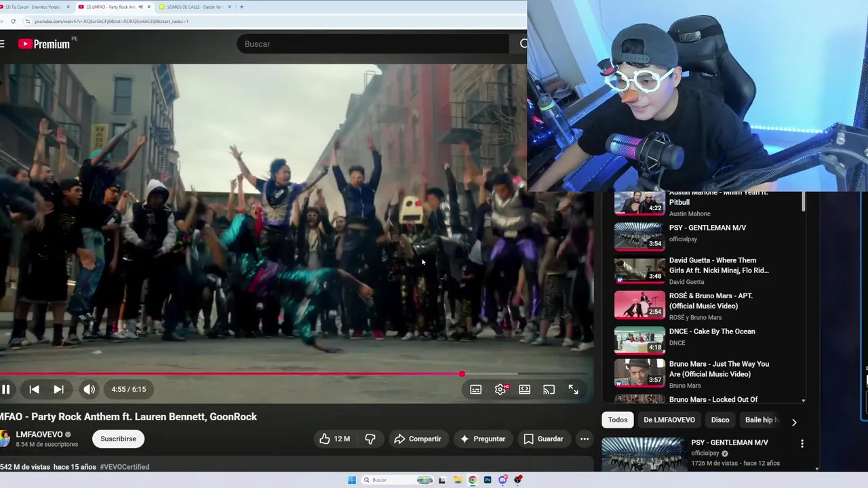The height and width of the screenshot is (488, 868).
Task: Pause the Party Rock Anthem video
Action: pyautogui.click(x=5, y=390)
